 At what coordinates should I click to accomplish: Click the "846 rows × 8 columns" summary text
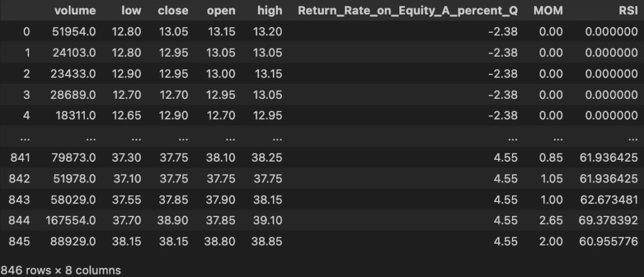pos(61,269)
